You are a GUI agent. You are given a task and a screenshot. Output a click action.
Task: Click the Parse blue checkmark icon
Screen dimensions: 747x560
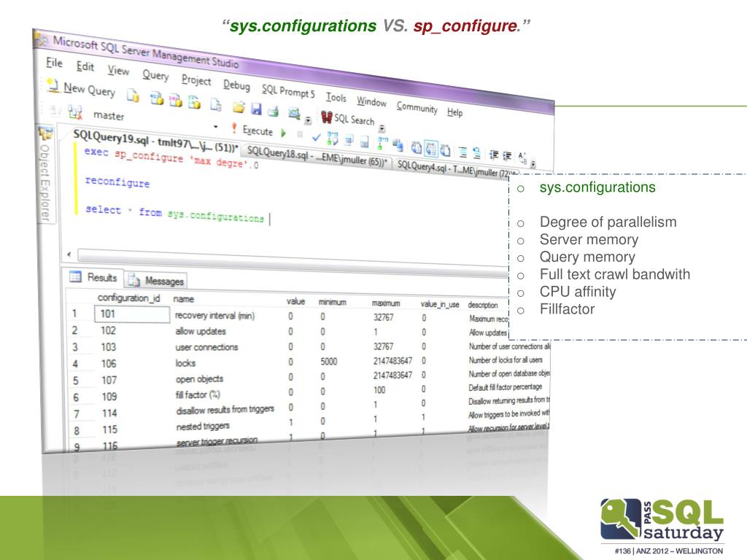316,137
